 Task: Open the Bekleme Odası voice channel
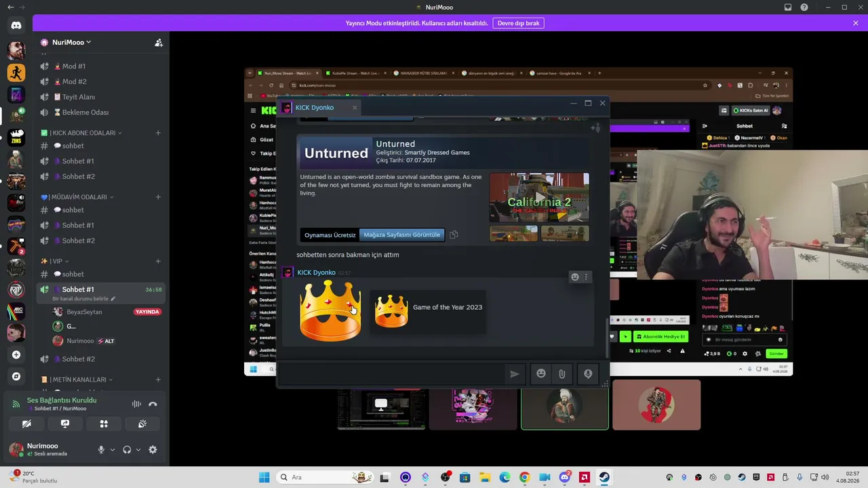(101, 113)
